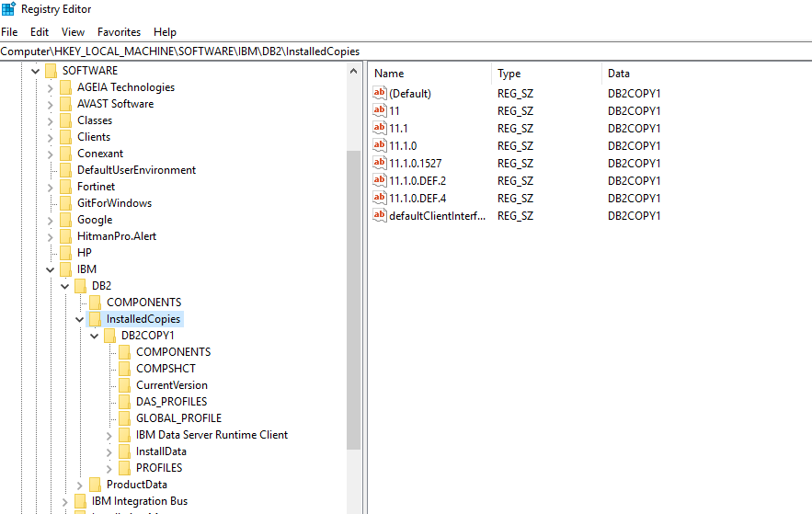This screenshot has width=812, height=514.
Task: Open the View menu
Action: point(73,32)
